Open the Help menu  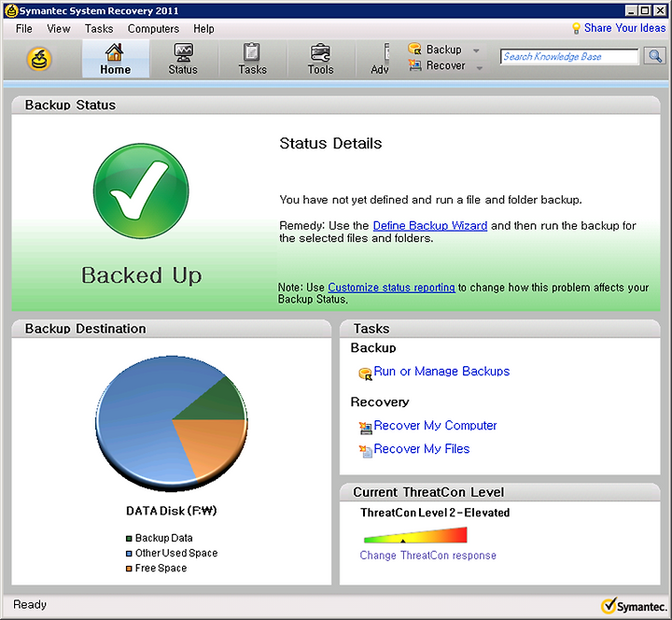[x=203, y=29]
